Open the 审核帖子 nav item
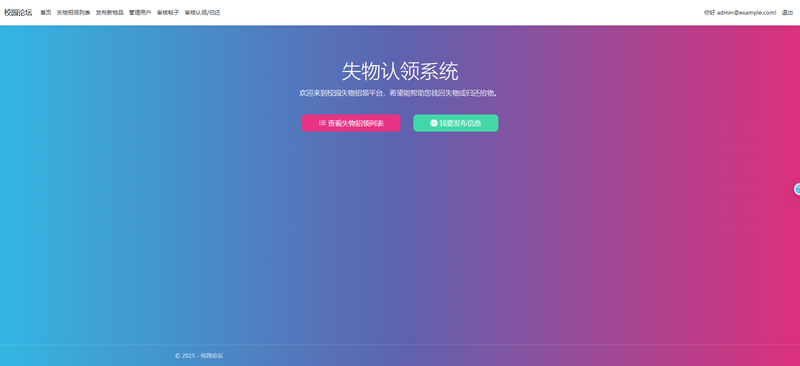The height and width of the screenshot is (366, 800). pyautogui.click(x=168, y=13)
